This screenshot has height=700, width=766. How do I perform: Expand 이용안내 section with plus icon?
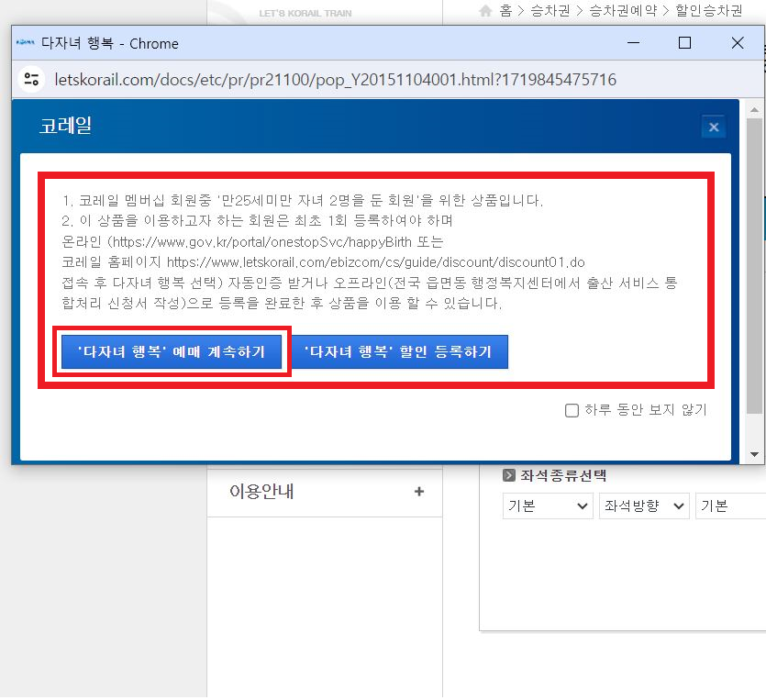click(x=418, y=492)
